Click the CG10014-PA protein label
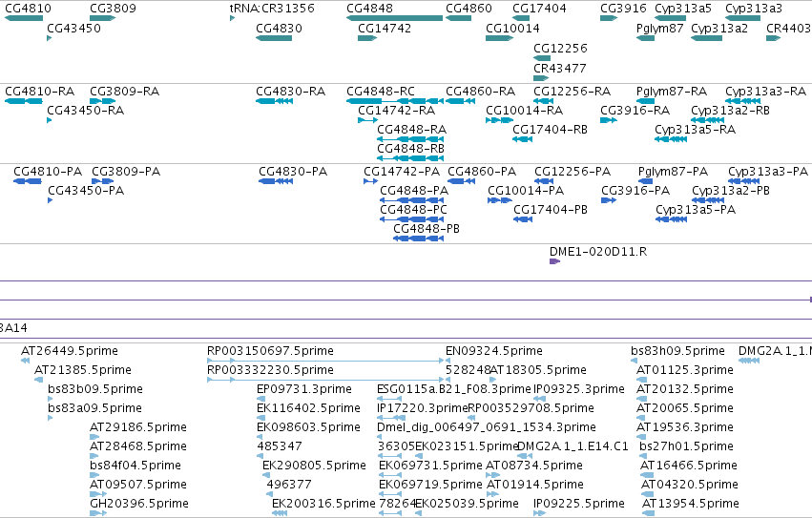This screenshot has height=518, width=812. [525, 191]
